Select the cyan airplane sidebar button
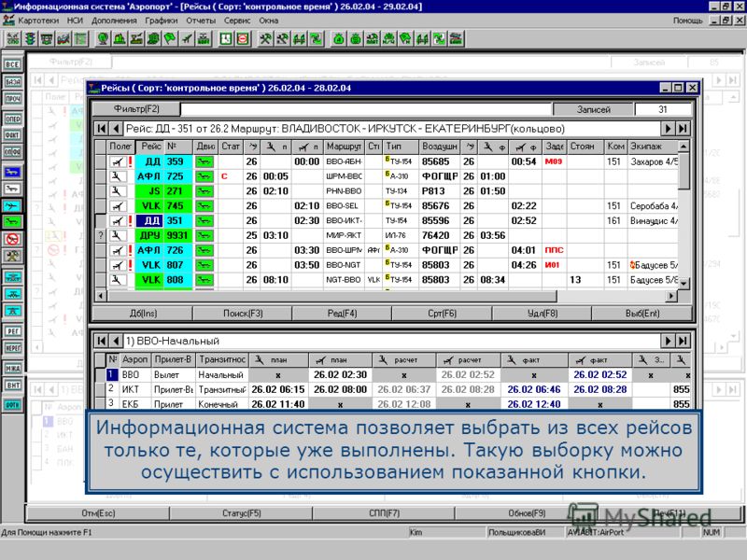Image resolution: width=747 pixels, height=560 pixels. click(x=12, y=205)
